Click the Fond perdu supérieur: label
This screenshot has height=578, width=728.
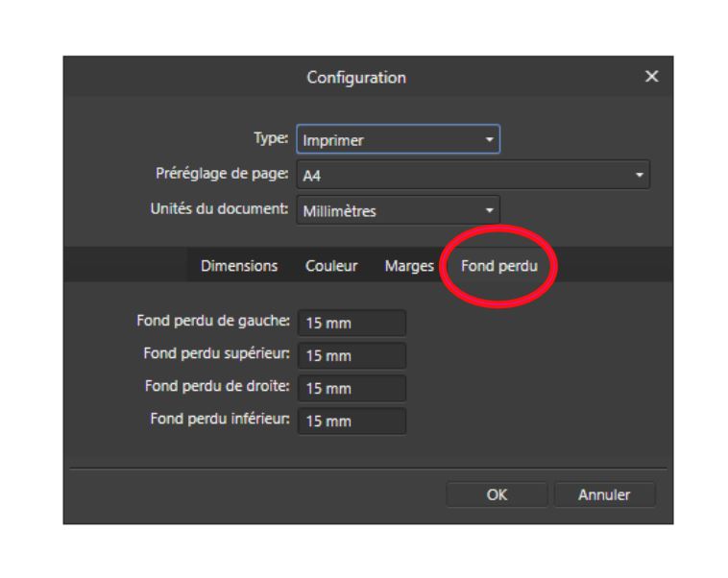pyautogui.click(x=216, y=353)
